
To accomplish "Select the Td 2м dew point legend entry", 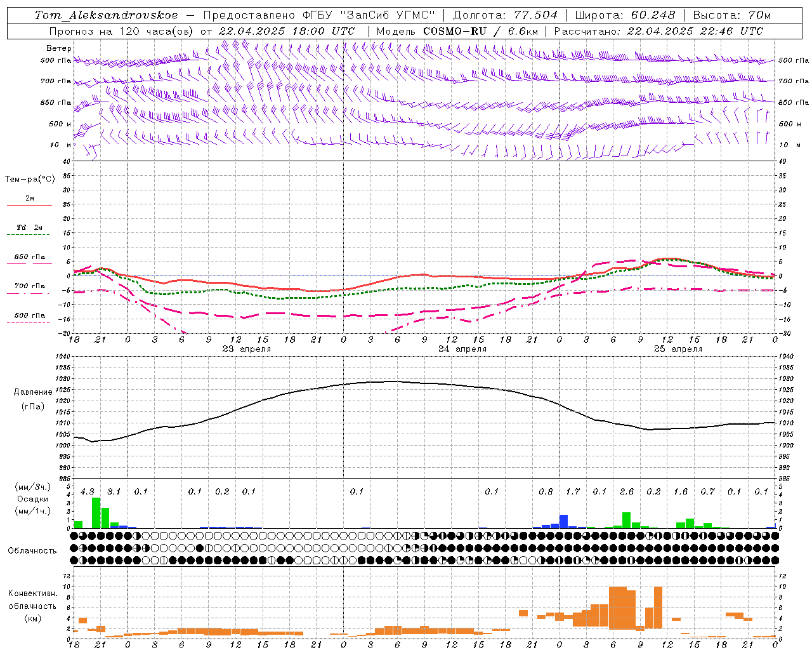I will 29,227.
